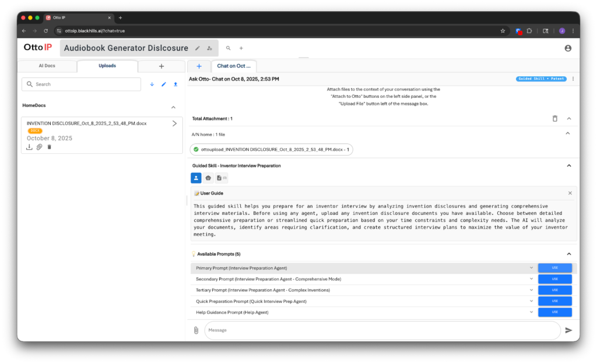Send message with the paper plane icon
The height and width of the screenshot is (364, 597).
pos(568,330)
